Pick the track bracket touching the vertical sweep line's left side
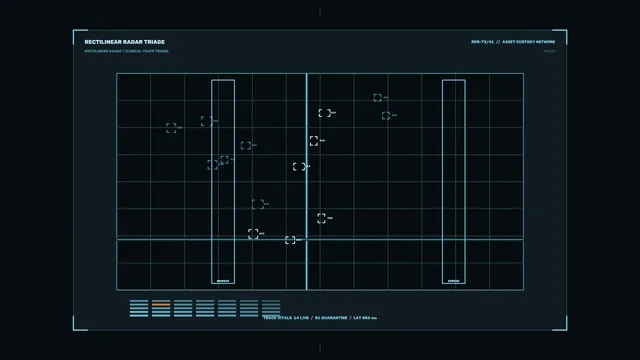Screen dimensions: 640x360 tap(299, 167)
